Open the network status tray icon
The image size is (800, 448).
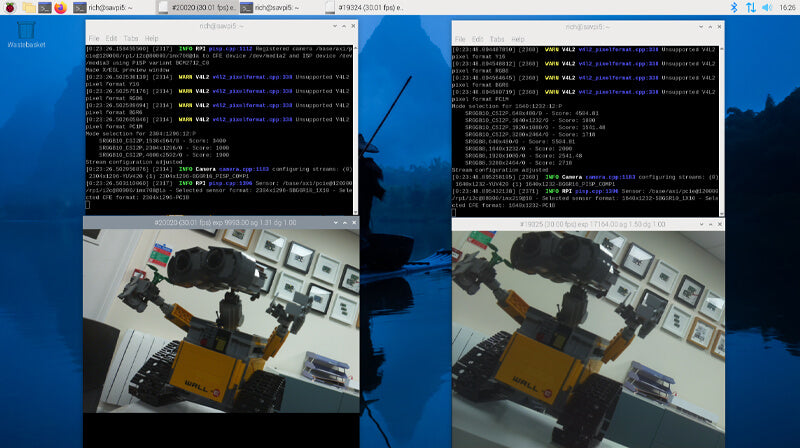(751, 7)
